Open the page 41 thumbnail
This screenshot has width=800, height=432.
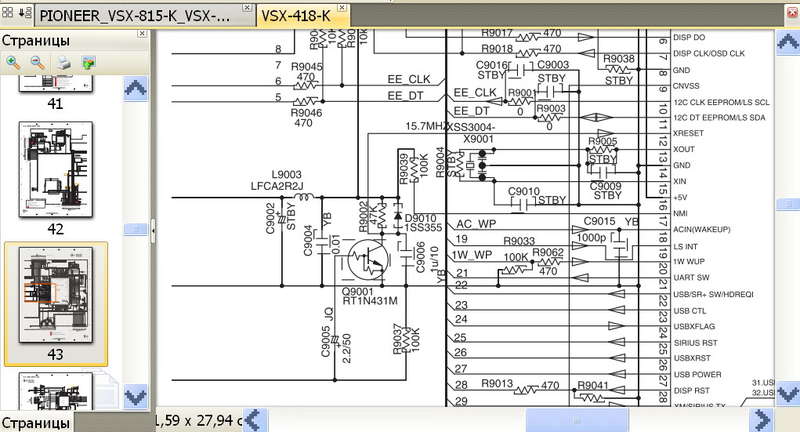point(56,84)
